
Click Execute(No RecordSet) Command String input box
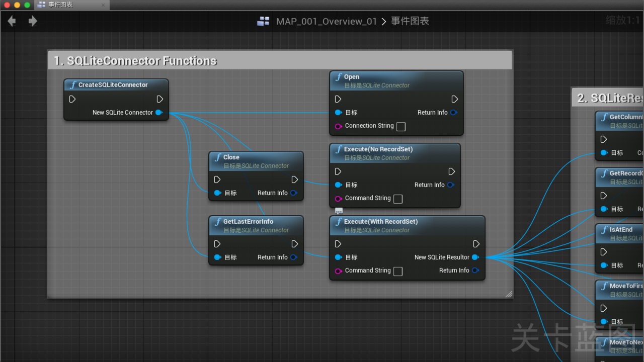click(398, 199)
